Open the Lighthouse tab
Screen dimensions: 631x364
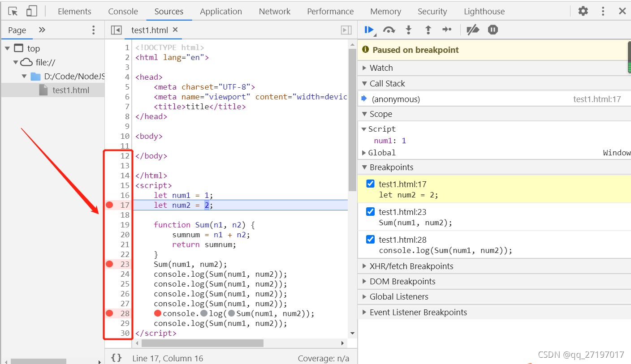(484, 12)
